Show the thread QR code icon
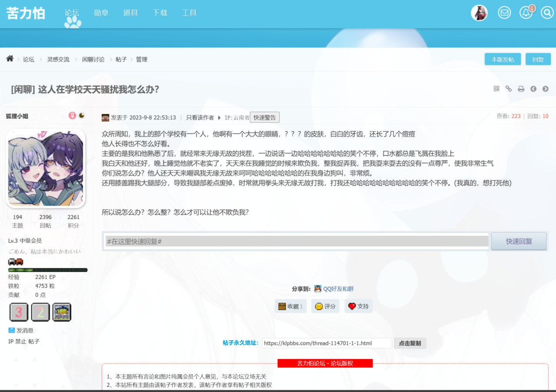 (x=496, y=89)
